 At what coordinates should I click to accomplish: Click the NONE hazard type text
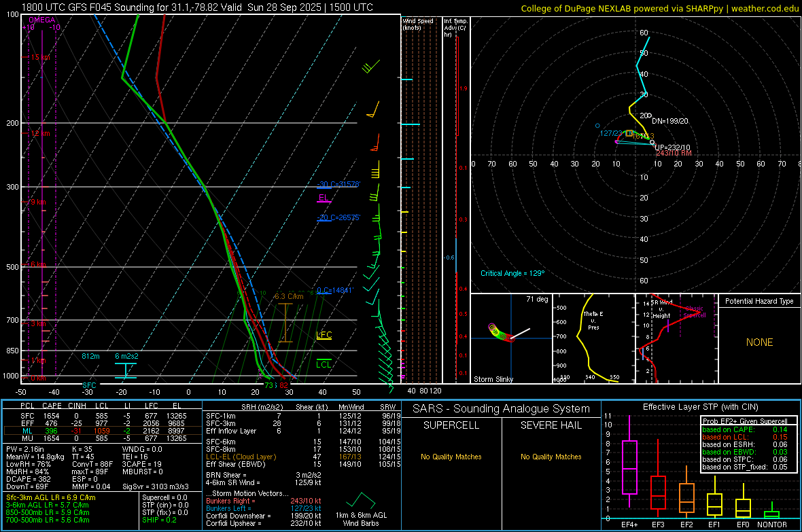pos(760,342)
